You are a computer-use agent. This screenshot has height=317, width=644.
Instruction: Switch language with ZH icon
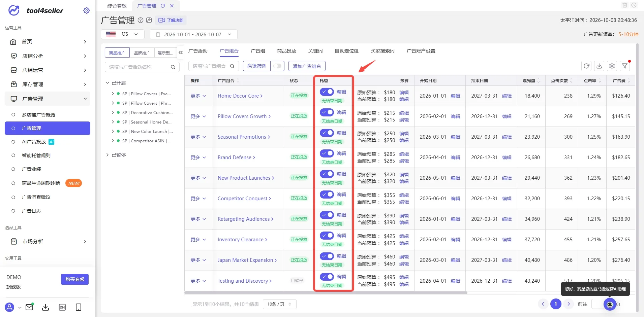tap(62, 307)
